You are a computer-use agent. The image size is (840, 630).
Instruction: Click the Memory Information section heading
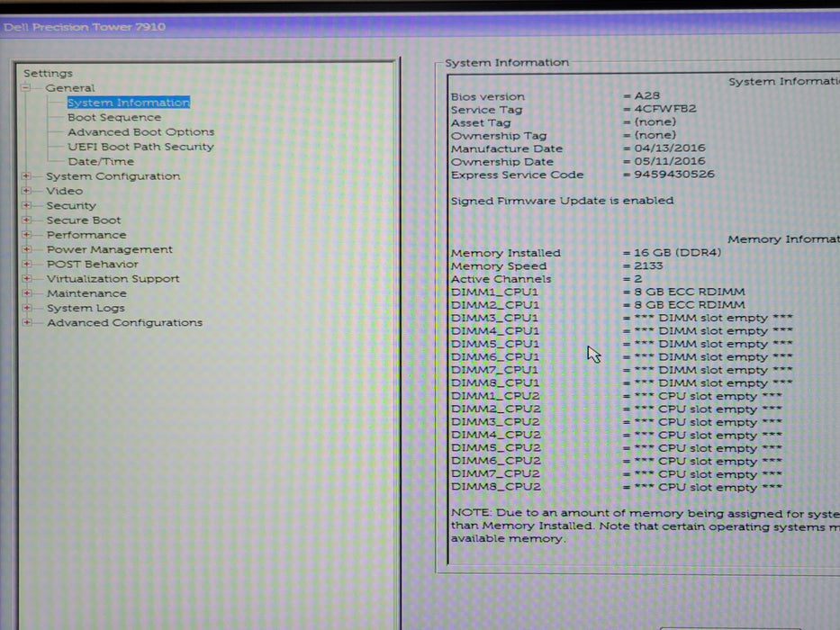(783, 239)
